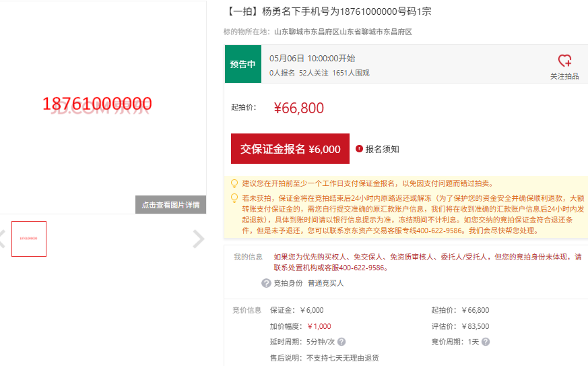588x366 pixels.
Task: Click the red exclamation icon beside 报名须知
Action: coord(359,149)
